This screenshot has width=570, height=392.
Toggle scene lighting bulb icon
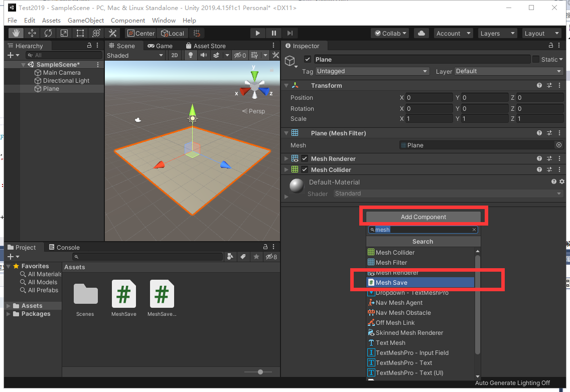coord(191,55)
